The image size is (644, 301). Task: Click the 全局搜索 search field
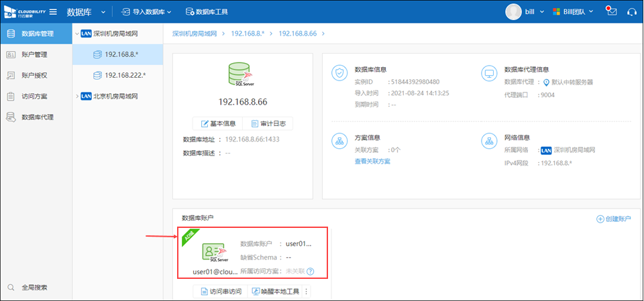(34, 288)
